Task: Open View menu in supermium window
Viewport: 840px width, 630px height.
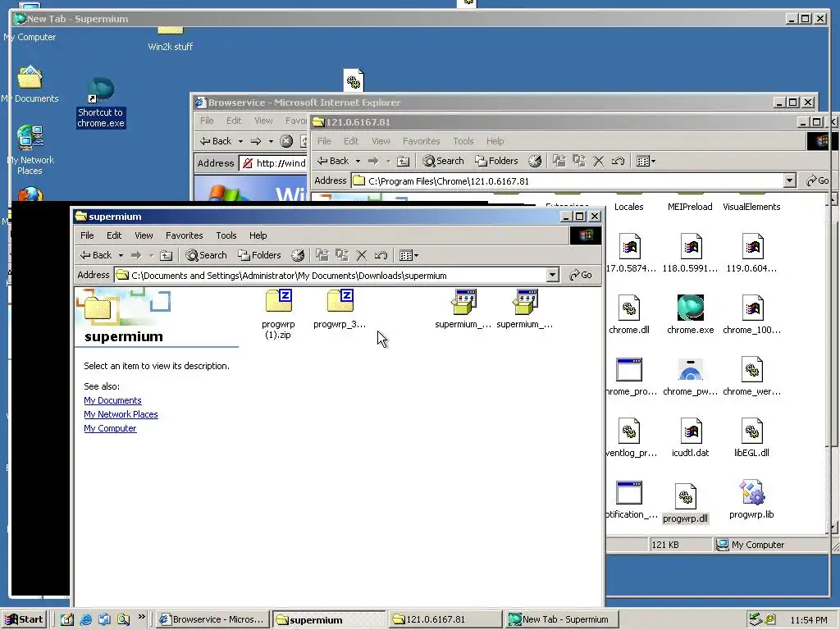Action: pyautogui.click(x=144, y=235)
